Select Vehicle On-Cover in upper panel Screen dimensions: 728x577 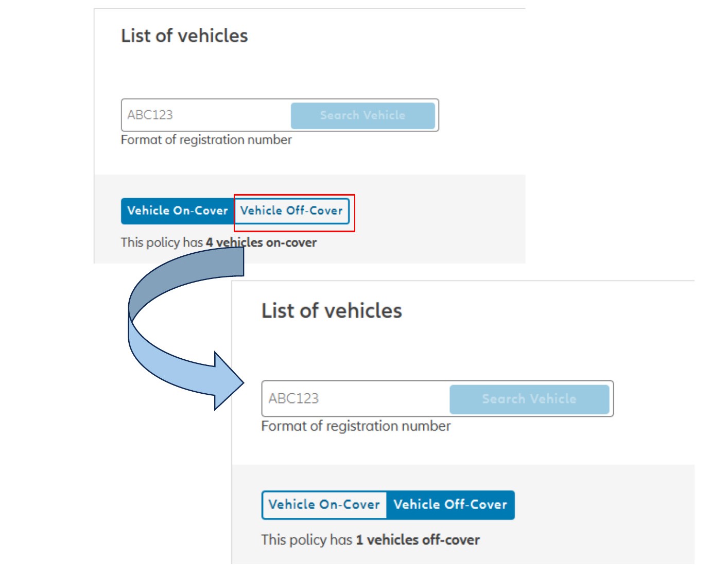(x=178, y=211)
